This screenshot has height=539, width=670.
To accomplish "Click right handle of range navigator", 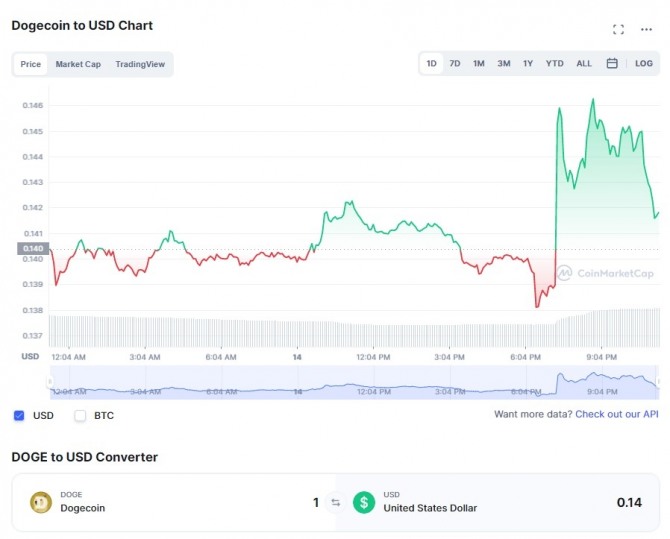I will coord(658,381).
